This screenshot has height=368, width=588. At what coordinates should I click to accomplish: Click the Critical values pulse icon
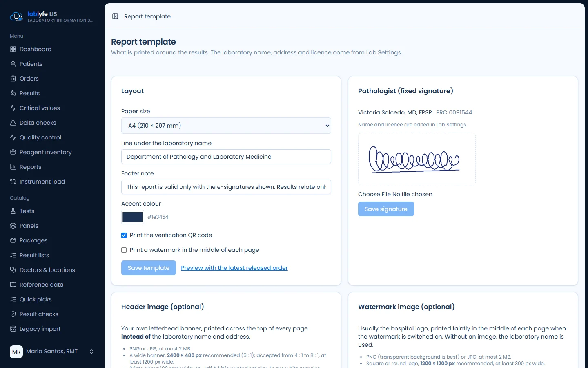coord(13,108)
